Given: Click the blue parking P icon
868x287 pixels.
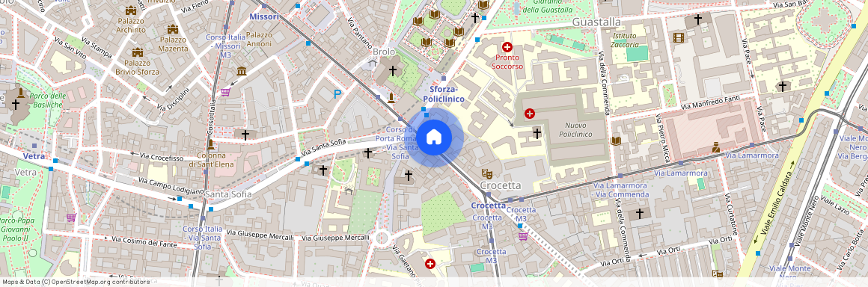Looking at the screenshot, I should point(337,95).
